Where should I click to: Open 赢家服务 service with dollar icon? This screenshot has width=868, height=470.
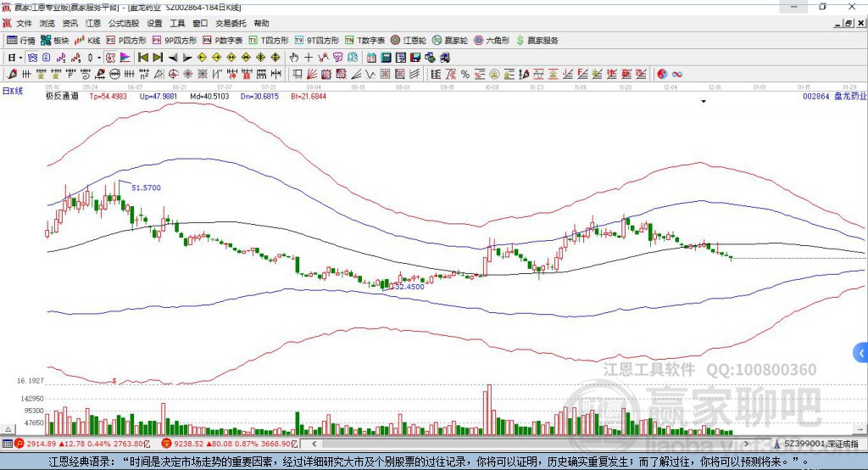point(537,41)
